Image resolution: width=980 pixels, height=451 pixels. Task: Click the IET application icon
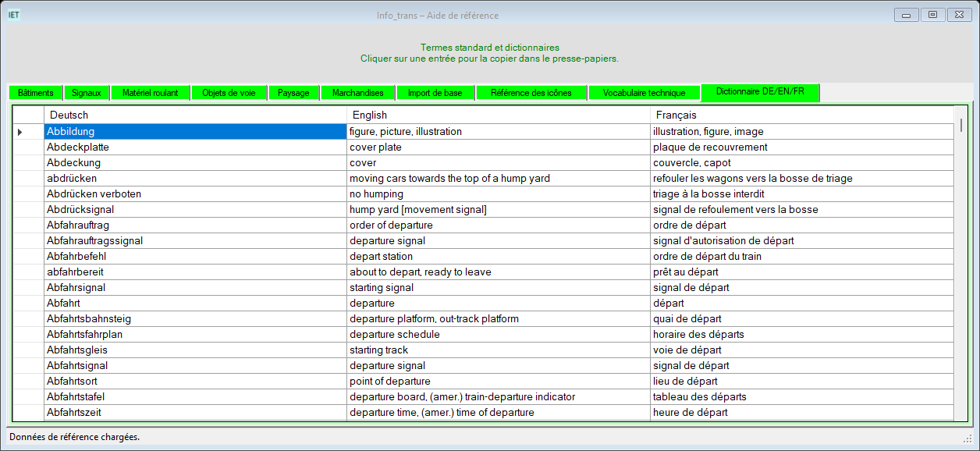[x=14, y=14]
